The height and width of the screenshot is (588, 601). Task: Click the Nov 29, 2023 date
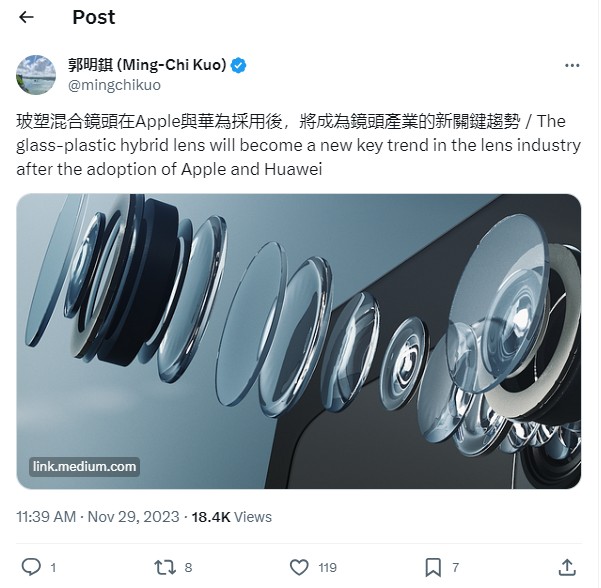[133, 517]
